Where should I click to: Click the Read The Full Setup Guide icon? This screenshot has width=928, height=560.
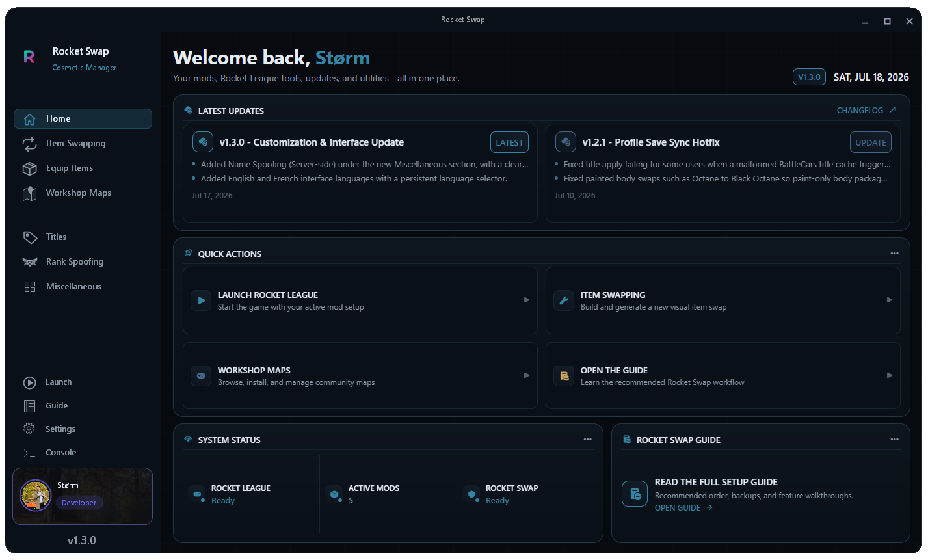click(635, 494)
